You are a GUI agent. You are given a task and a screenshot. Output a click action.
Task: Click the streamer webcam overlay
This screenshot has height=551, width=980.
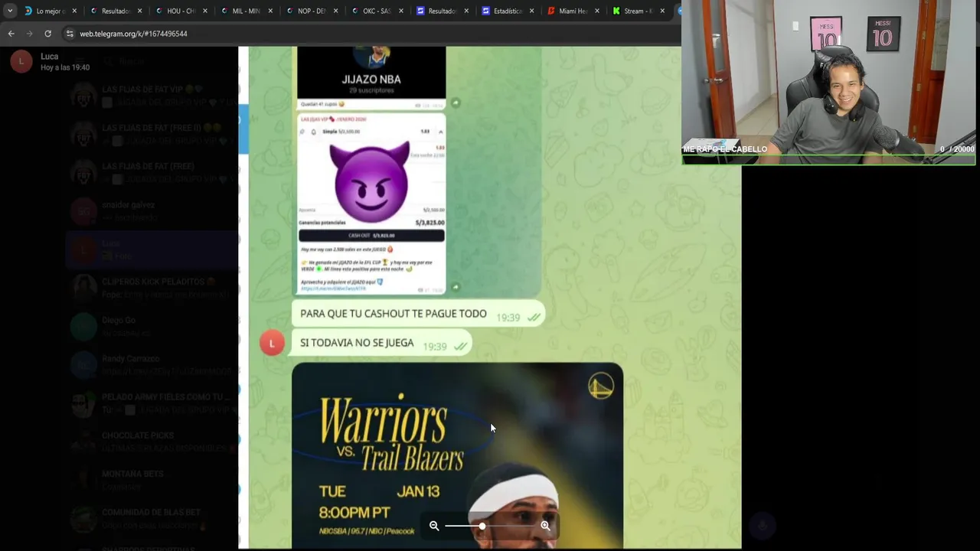point(828,82)
